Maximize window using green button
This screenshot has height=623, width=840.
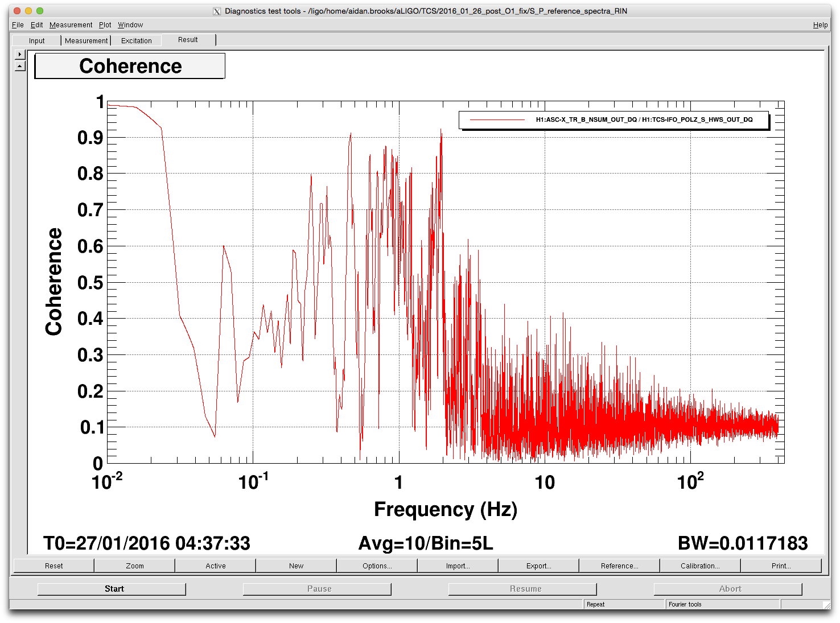coord(40,11)
